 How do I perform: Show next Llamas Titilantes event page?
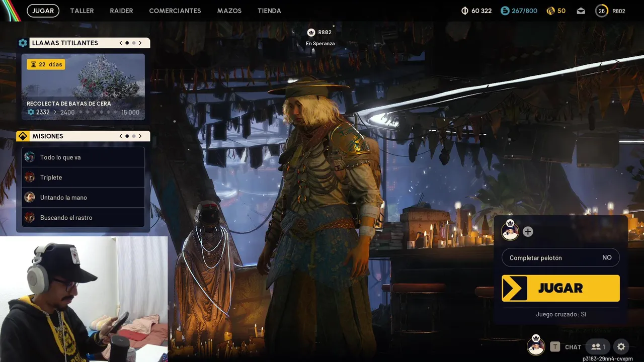[x=140, y=43]
